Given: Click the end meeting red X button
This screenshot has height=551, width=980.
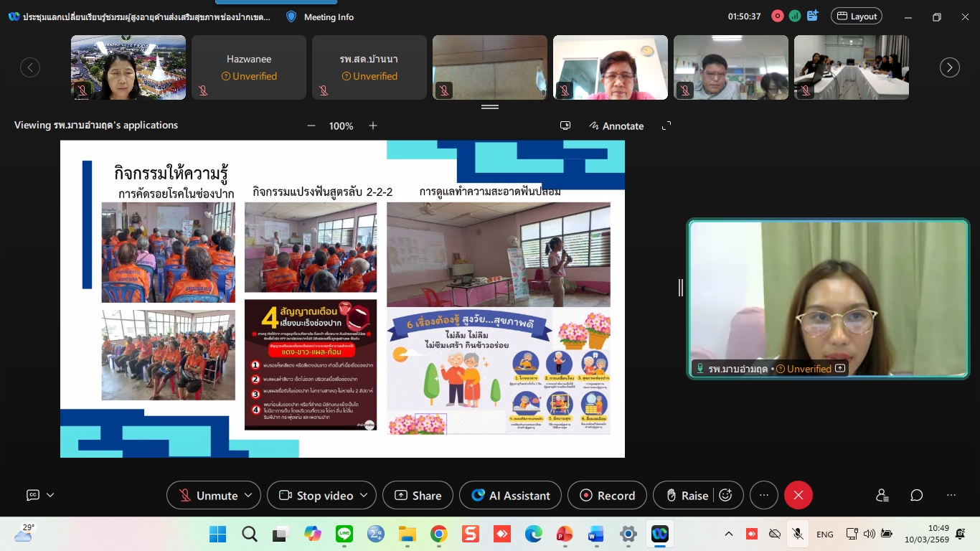Looking at the screenshot, I should [x=798, y=495].
